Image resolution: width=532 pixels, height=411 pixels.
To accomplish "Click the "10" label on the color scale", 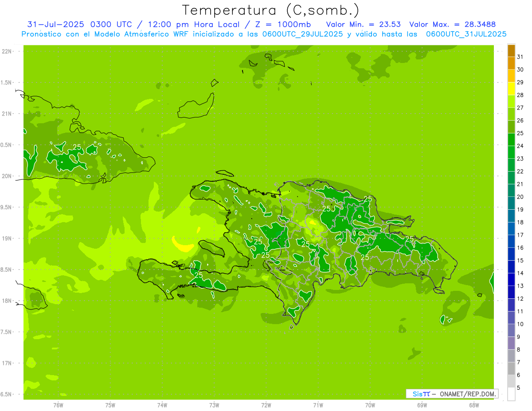I will (520, 324).
